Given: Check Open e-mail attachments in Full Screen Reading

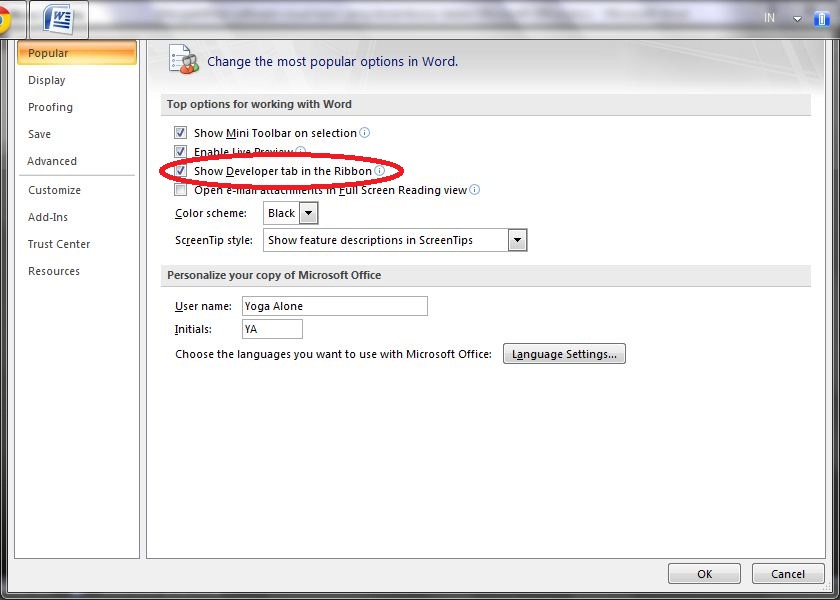Looking at the screenshot, I should (x=181, y=190).
